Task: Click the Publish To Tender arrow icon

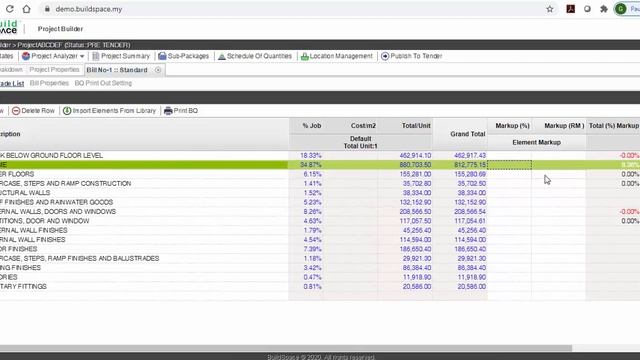Action: 385,56
